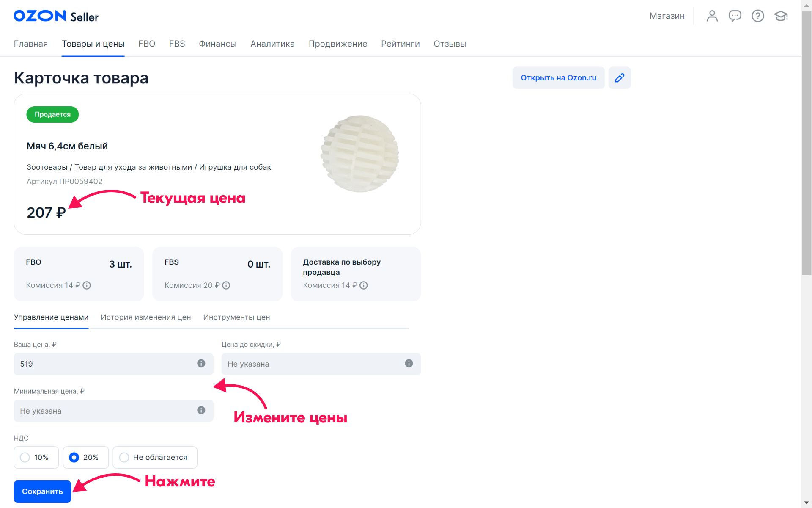Click the Артикул ПР0059402 text
The image size is (812, 508).
pos(65,182)
